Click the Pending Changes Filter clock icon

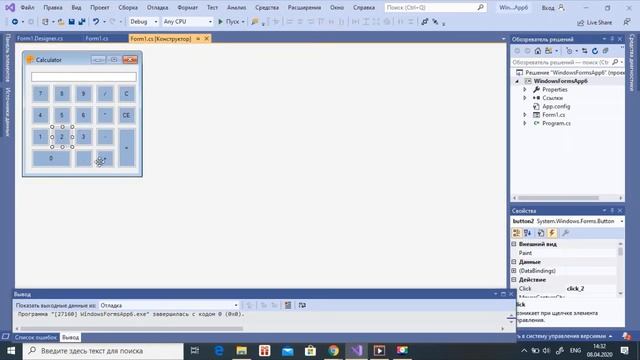(569, 51)
